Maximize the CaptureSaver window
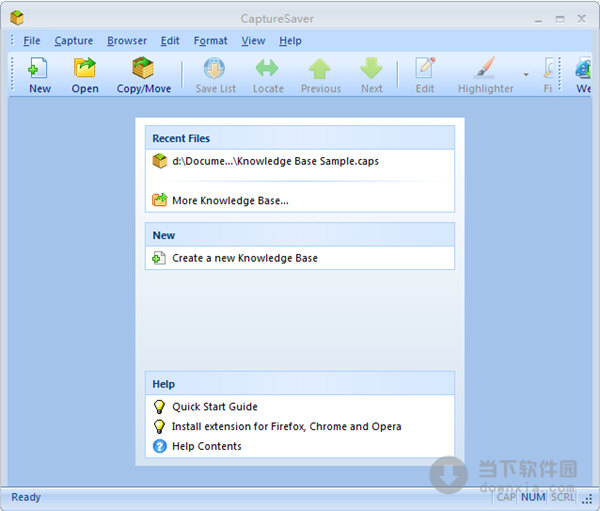This screenshot has width=600, height=511. [560, 19]
